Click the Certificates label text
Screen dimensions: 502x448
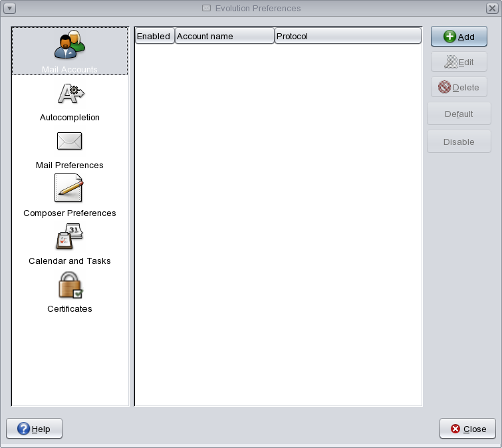click(x=69, y=309)
